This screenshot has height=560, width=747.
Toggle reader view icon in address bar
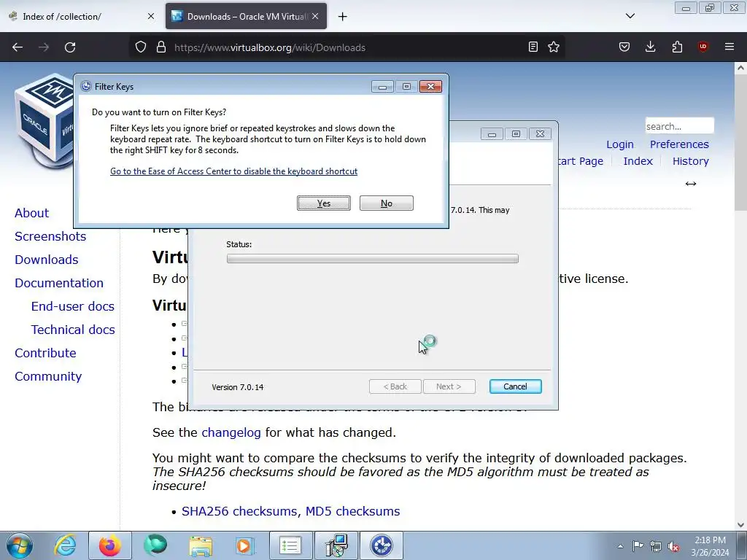click(x=533, y=47)
